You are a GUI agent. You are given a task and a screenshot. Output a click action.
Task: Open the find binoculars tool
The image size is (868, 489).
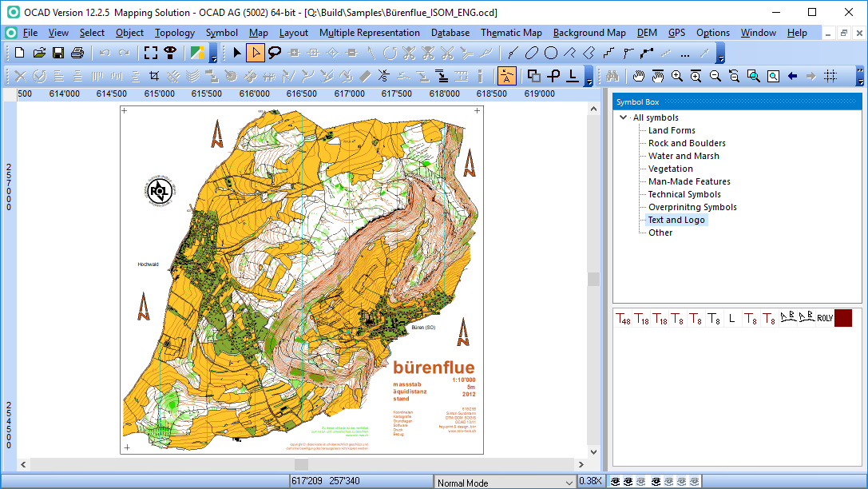point(612,77)
